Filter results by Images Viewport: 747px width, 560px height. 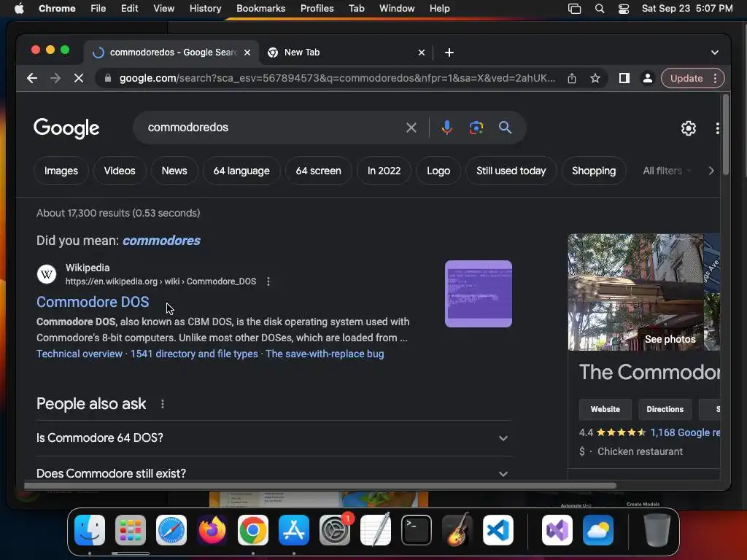tap(61, 171)
